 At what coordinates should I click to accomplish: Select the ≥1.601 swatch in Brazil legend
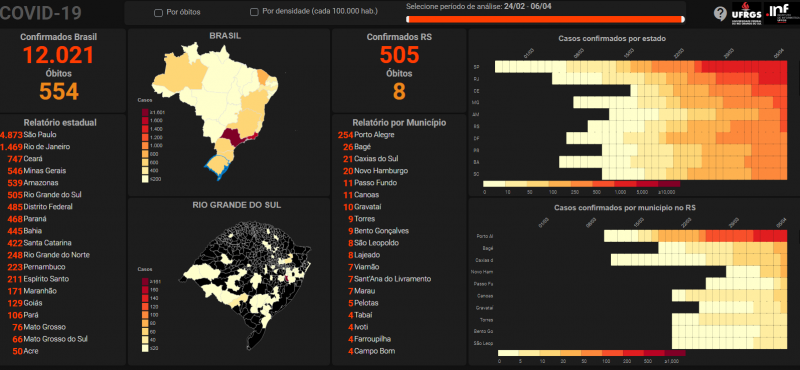(x=145, y=112)
